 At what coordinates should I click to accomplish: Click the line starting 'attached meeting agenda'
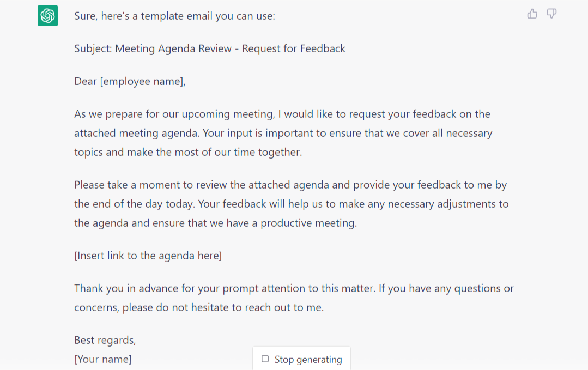(283, 133)
